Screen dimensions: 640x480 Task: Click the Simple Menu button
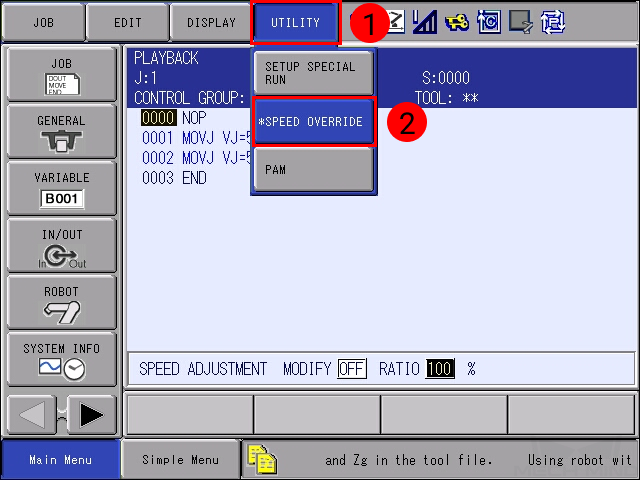[x=180, y=460]
